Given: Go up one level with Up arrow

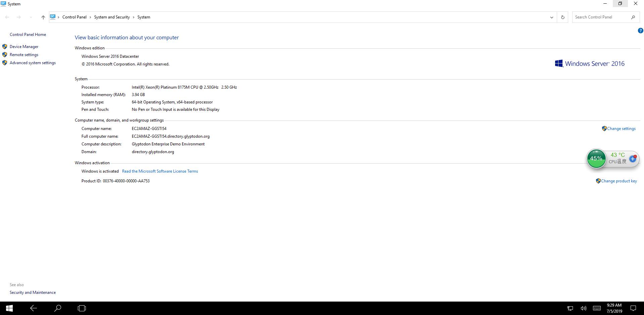Looking at the screenshot, I should pyautogui.click(x=43, y=17).
